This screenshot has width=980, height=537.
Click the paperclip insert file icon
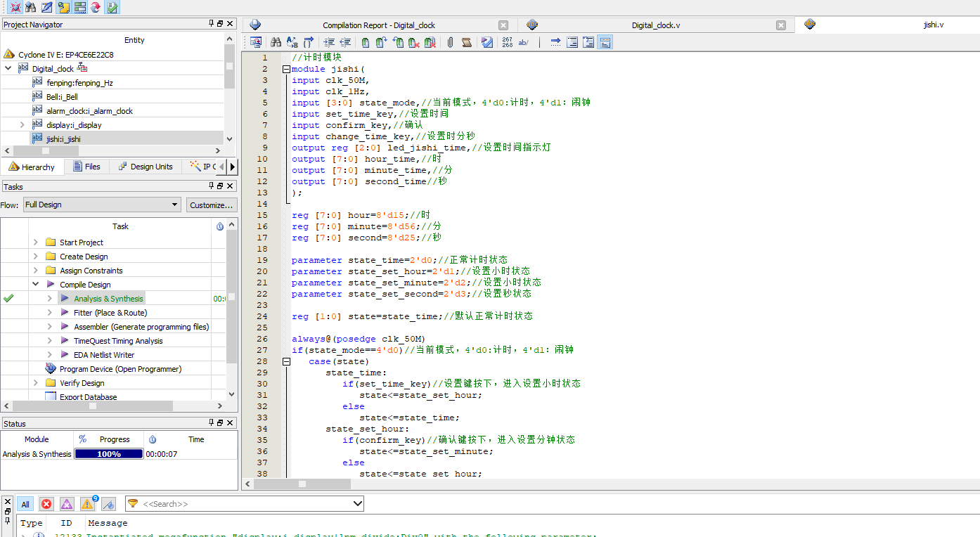point(450,42)
